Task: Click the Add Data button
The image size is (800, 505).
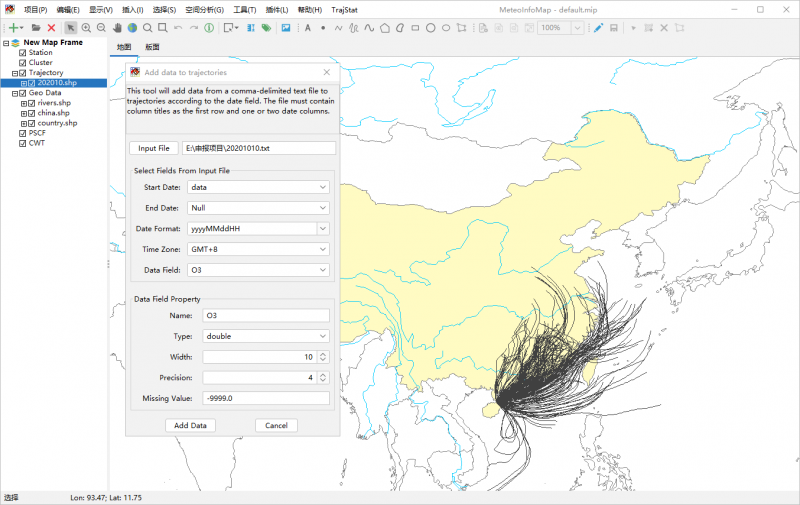Action: [x=190, y=425]
